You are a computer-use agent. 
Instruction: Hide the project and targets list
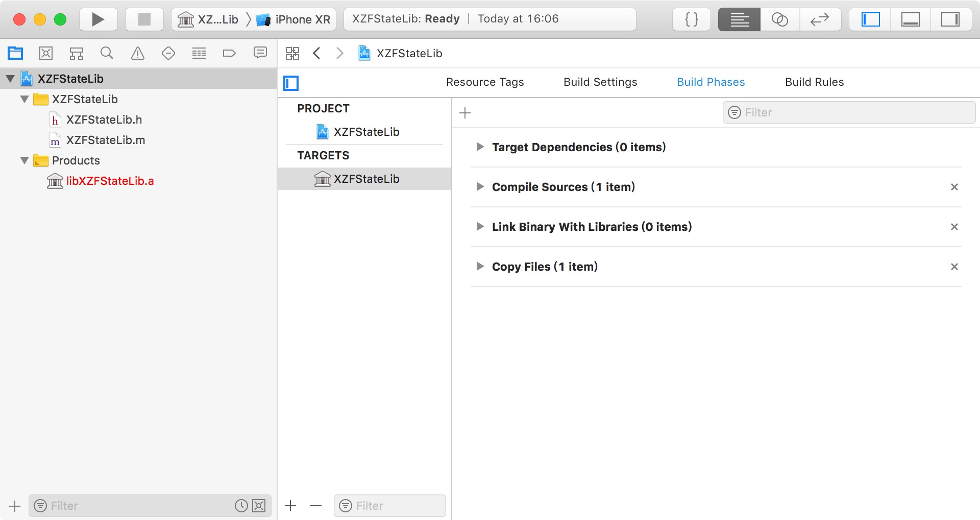291,83
